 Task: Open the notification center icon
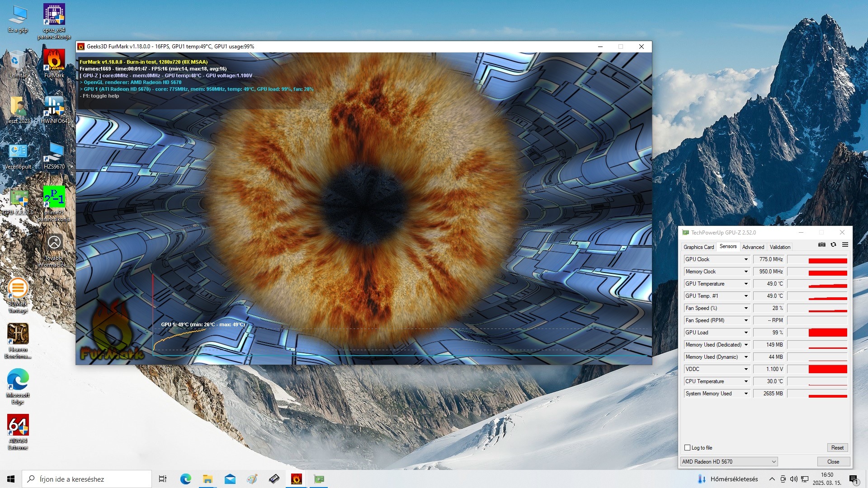click(x=854, y=479)
